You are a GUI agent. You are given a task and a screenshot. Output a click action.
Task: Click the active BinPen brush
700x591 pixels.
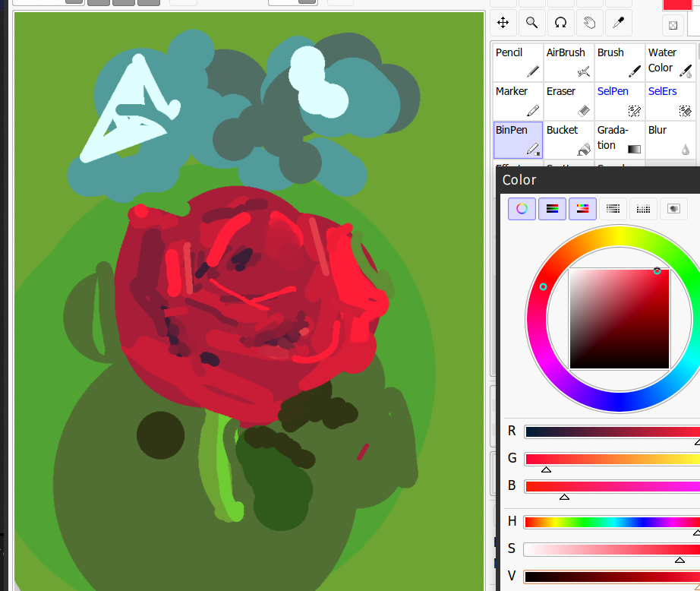click(519, 140)
